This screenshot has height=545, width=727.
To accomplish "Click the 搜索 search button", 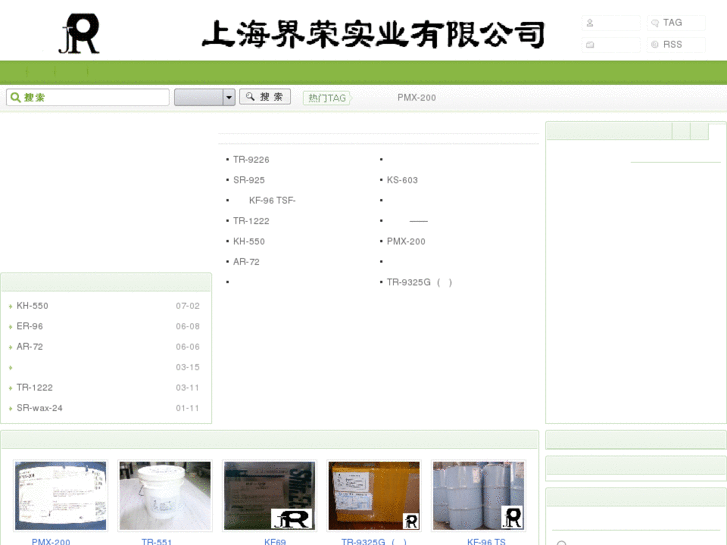I will click(x=265, y=96).
